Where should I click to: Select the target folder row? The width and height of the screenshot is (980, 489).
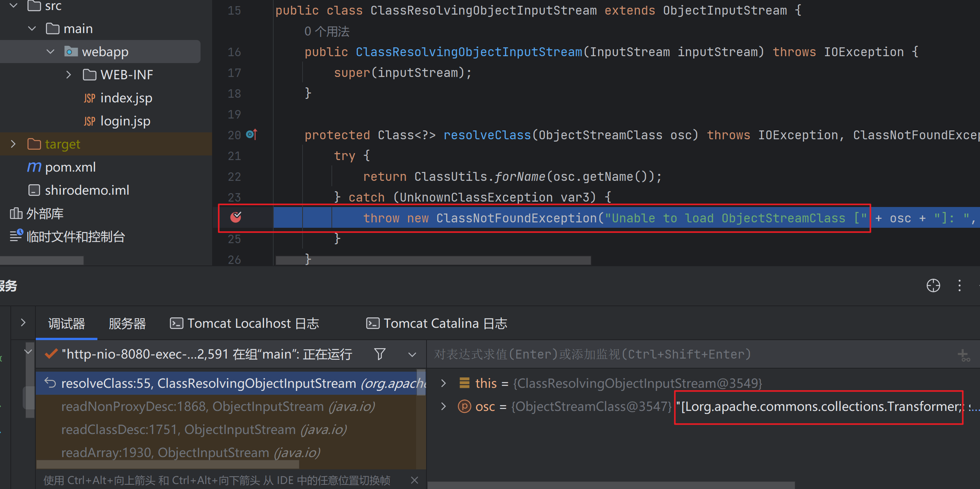click(106, 144)
